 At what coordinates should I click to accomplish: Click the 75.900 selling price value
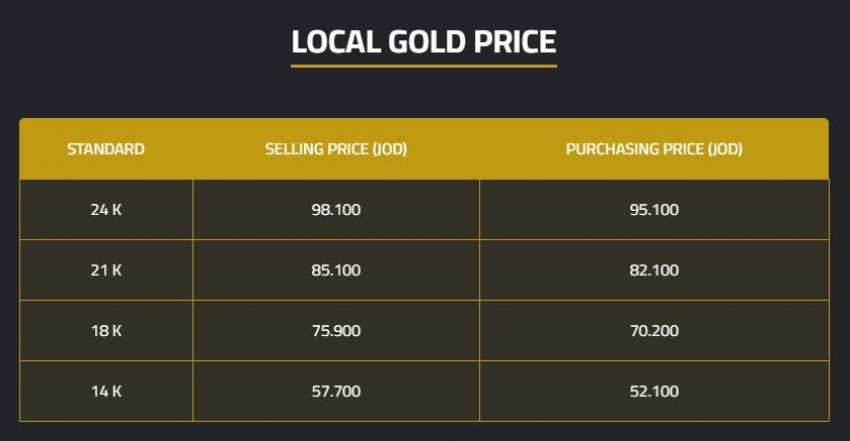336,330
